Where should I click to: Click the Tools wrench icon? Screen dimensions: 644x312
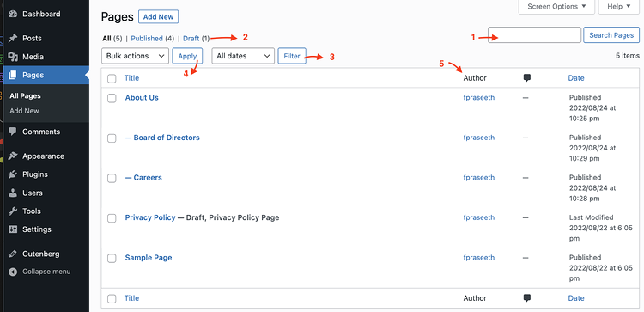point(13,211)
